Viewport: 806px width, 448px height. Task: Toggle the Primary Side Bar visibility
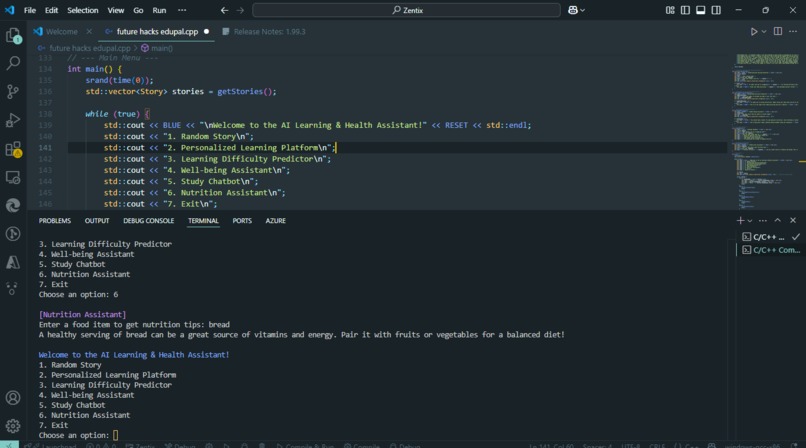pyautogui.click(x=685, y=10)
